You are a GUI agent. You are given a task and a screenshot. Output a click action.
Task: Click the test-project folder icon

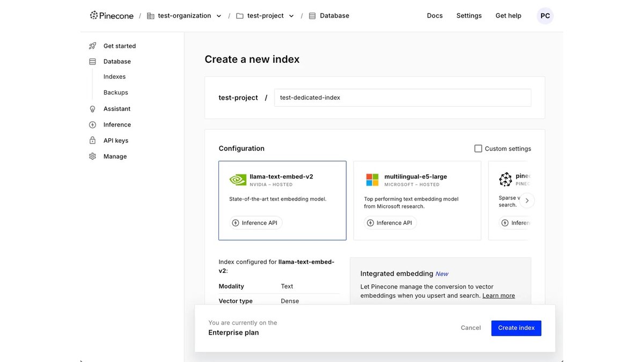pos(240,16)
